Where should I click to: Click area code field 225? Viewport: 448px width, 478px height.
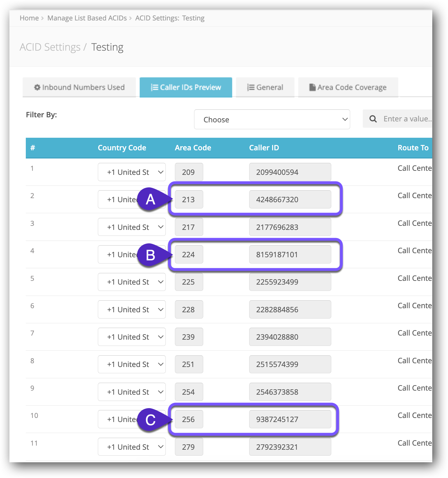(189, 282)
